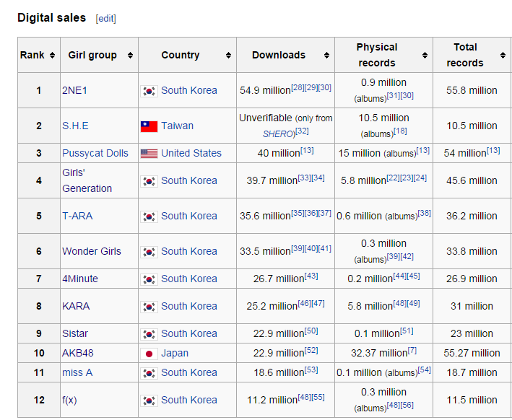Open citation [56] for f(x) albums
The image size is (512, 420).
407,406
